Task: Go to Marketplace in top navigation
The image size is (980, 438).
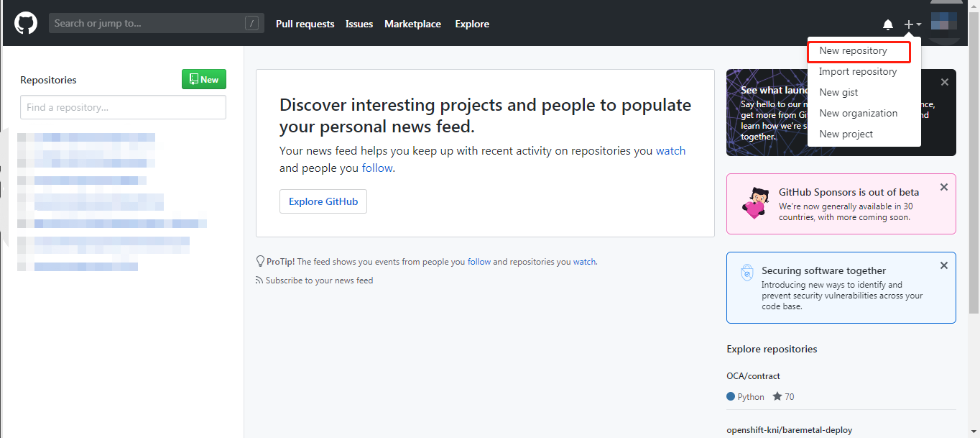Action: click(412, 24)
